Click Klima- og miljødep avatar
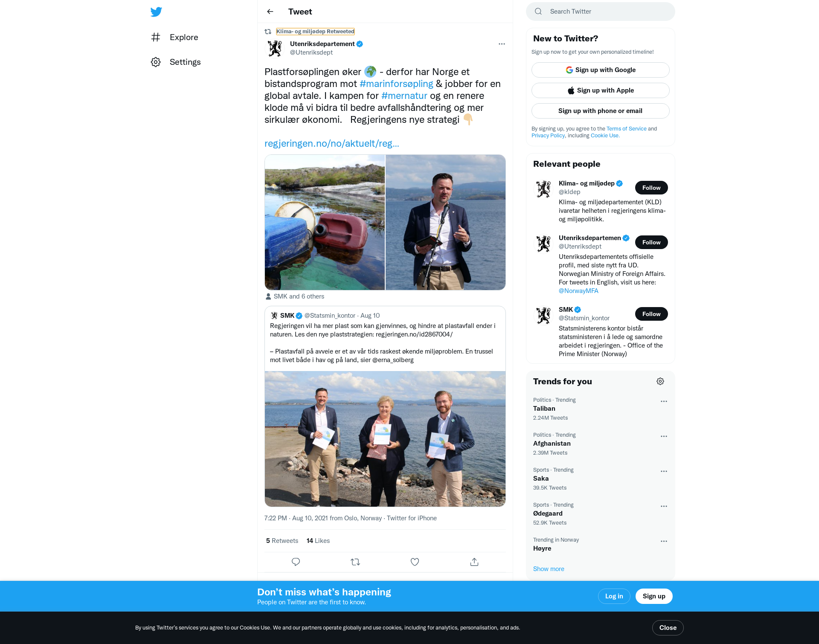This screenshot has height=644, width=819. coord(543,189)
